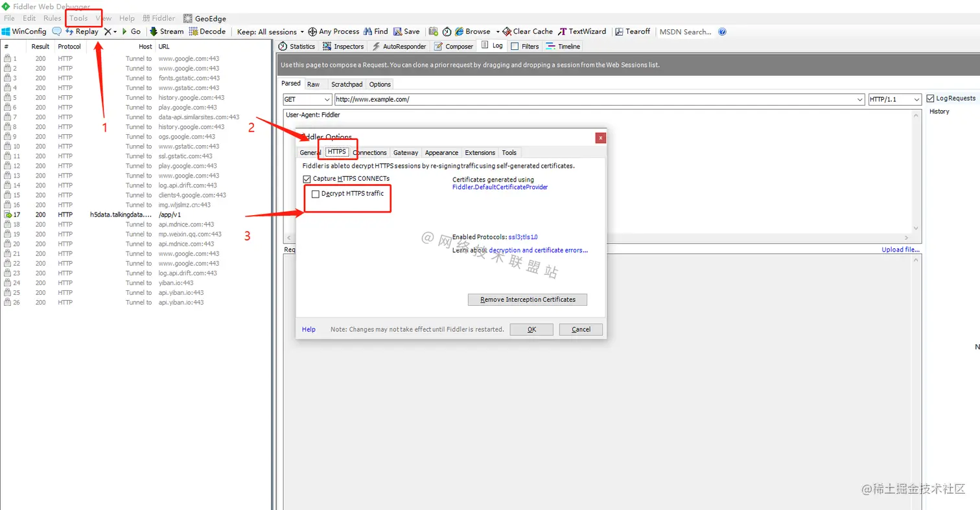This screenshot has height=510, width=980.
Task: Open the Tools tab in Options dialog
Action: click(509, 153)
